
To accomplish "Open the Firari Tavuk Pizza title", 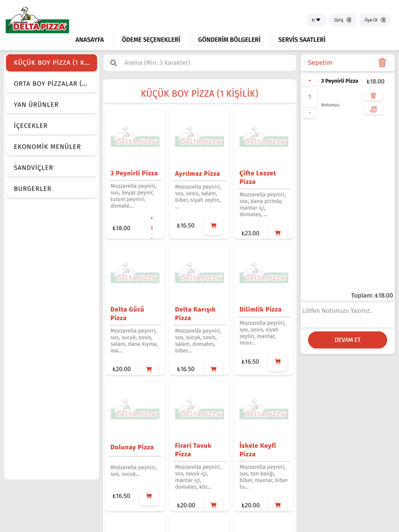I will 193,449.
